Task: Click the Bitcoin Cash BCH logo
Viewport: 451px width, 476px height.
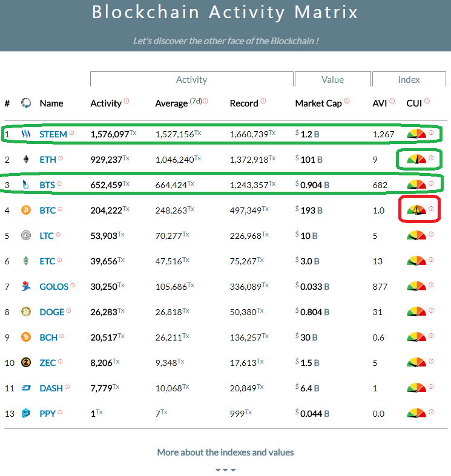Action: [x=26, y=337]
